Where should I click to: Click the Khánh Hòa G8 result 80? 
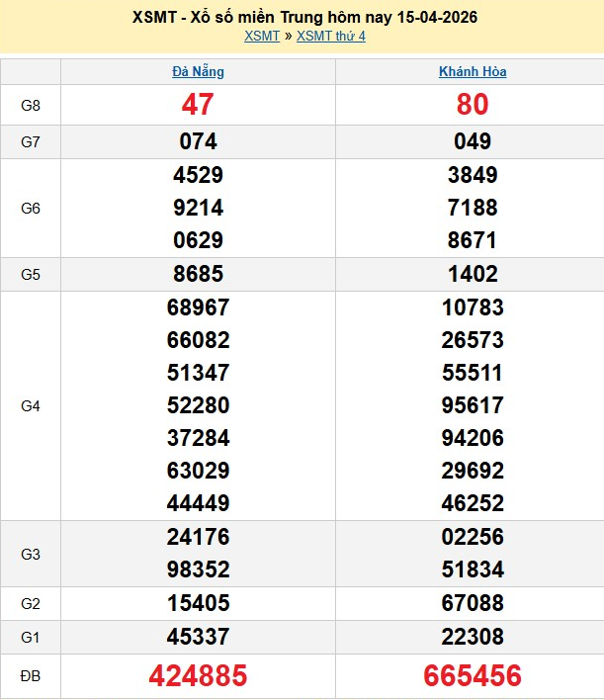pyautogui.click(x=473, y=105)
